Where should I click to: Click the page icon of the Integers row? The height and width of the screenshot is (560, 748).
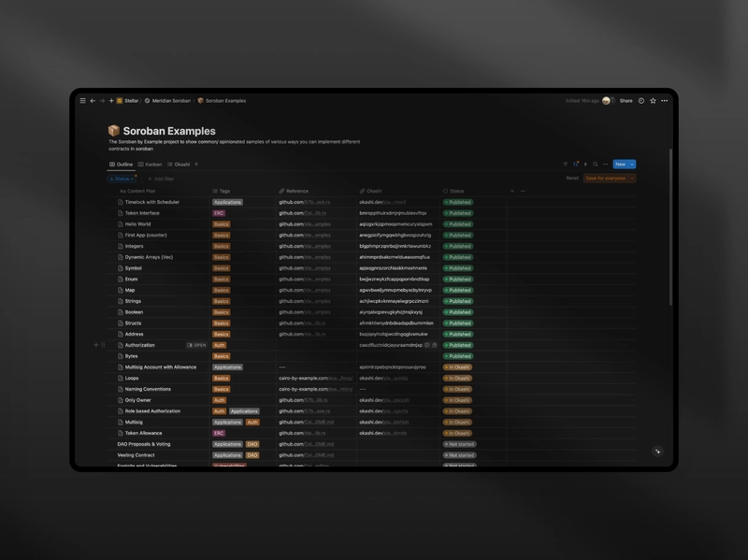tap(121, 246)
